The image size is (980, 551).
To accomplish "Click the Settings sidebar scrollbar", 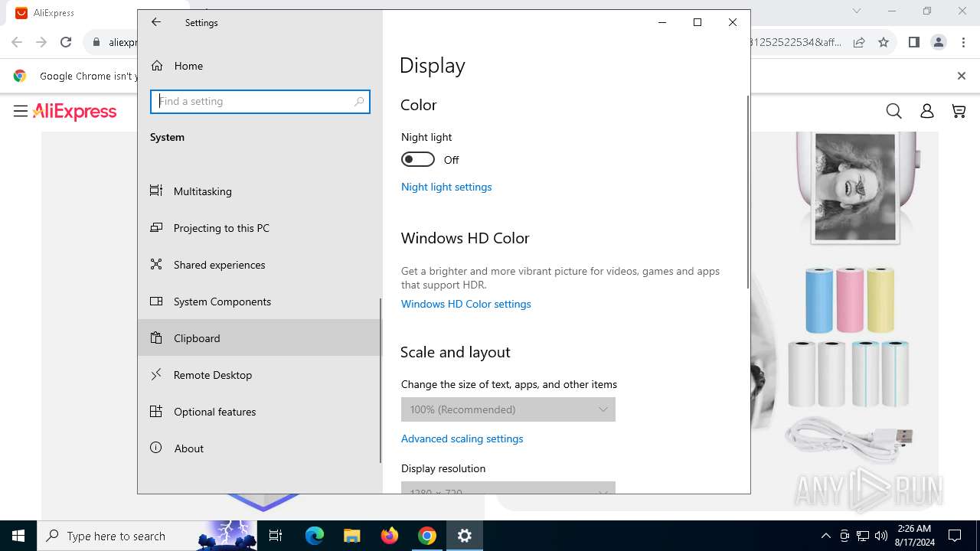I will pyautogui.click(x=380, y=380).
